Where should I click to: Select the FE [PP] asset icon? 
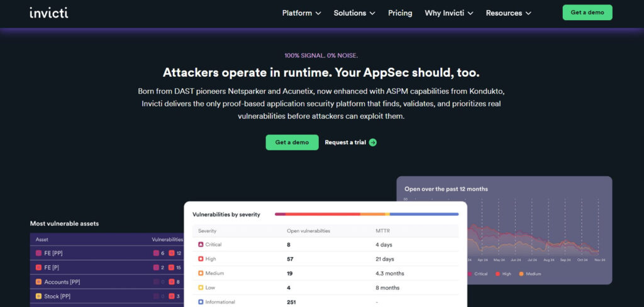[x=38, y=253]
